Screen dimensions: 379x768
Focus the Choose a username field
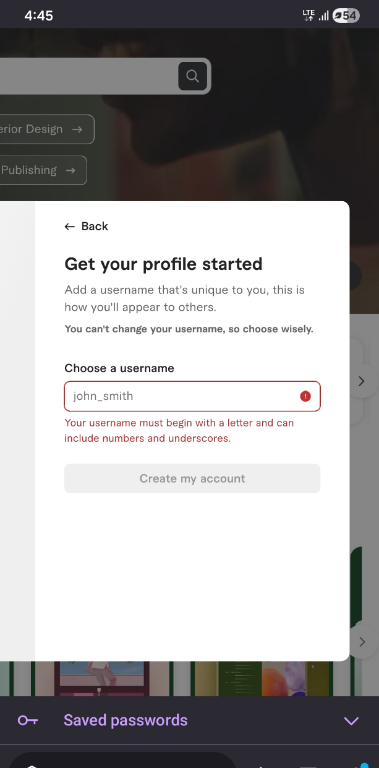point(192,396)
